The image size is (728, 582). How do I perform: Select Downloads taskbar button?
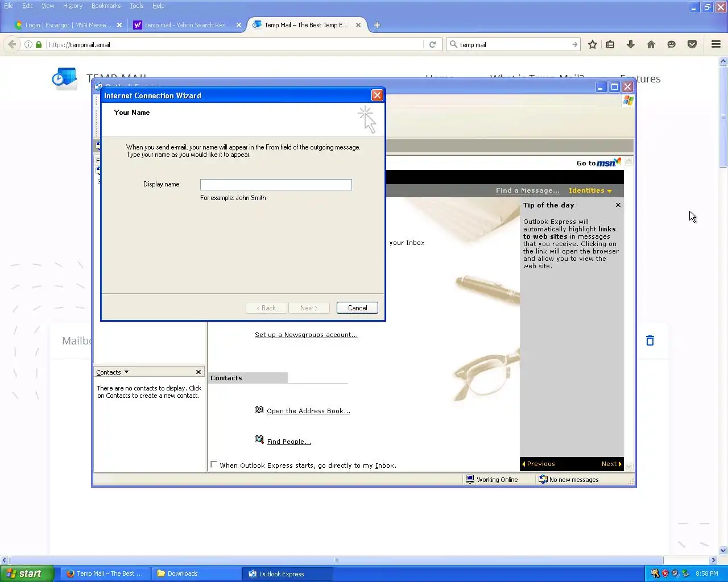pos(197,573)
